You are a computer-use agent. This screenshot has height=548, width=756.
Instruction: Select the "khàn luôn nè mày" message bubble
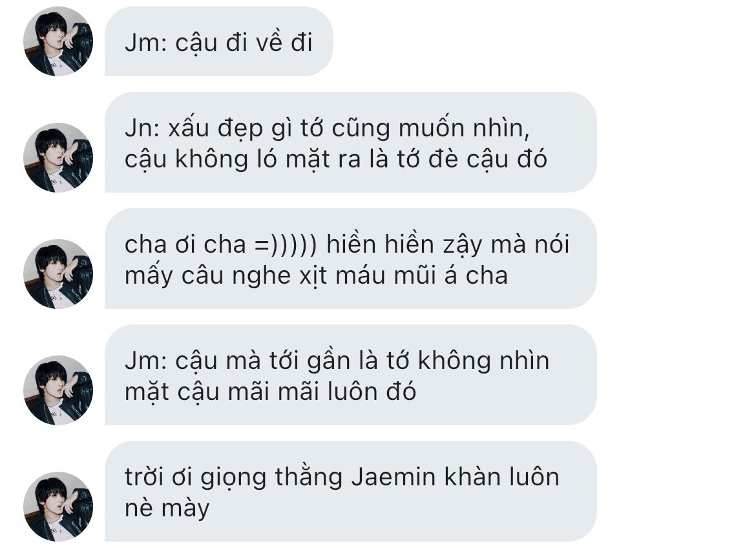(350, 491)
